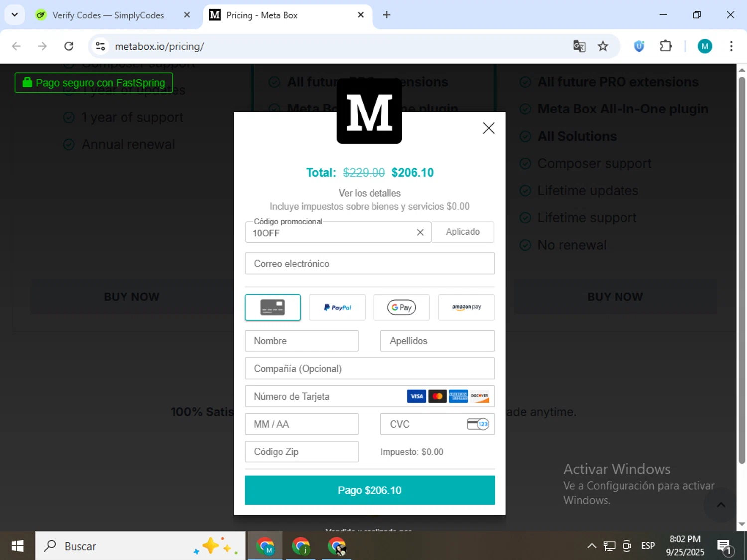This screenshot has width=747, height=560.
Task: Bookmark this page with star icon
Action: pyautogui.click(x=603, y=46)
